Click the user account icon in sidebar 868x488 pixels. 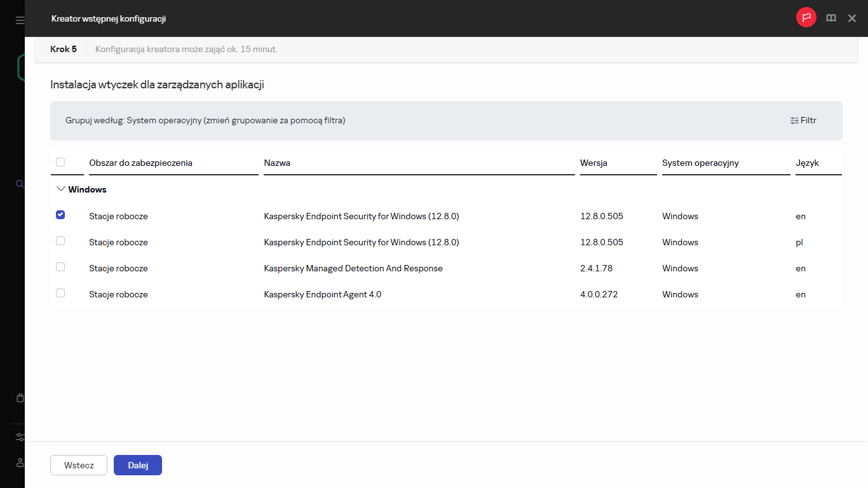coord(20,463)
